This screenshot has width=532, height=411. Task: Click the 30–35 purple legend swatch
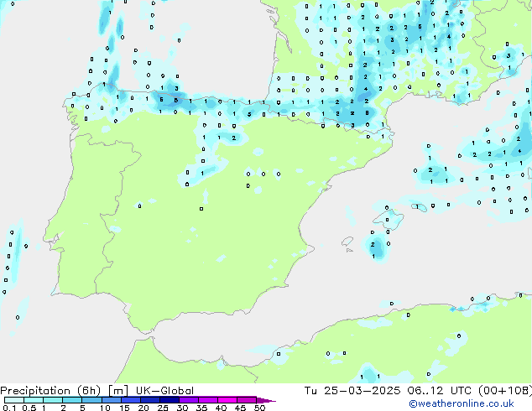click(x=188, y=400)
